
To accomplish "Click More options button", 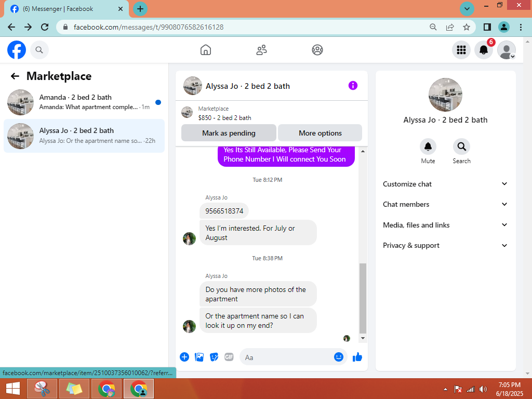I will (320, 133).
